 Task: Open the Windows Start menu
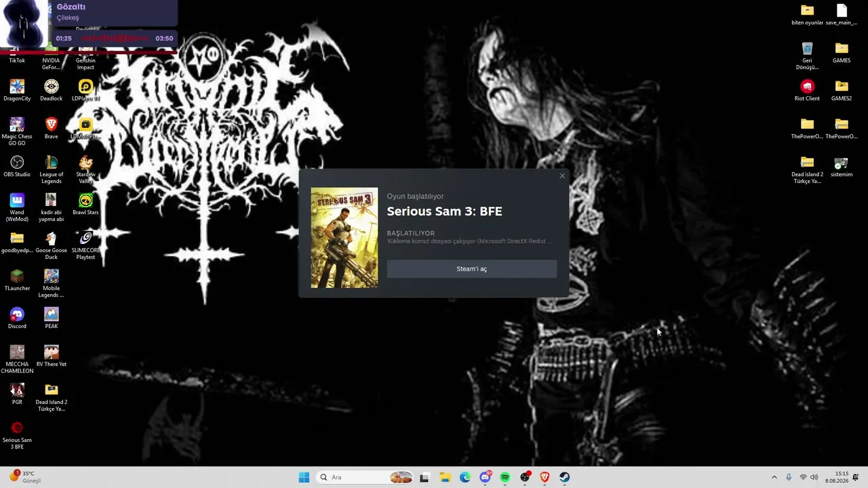pos(304,477)
